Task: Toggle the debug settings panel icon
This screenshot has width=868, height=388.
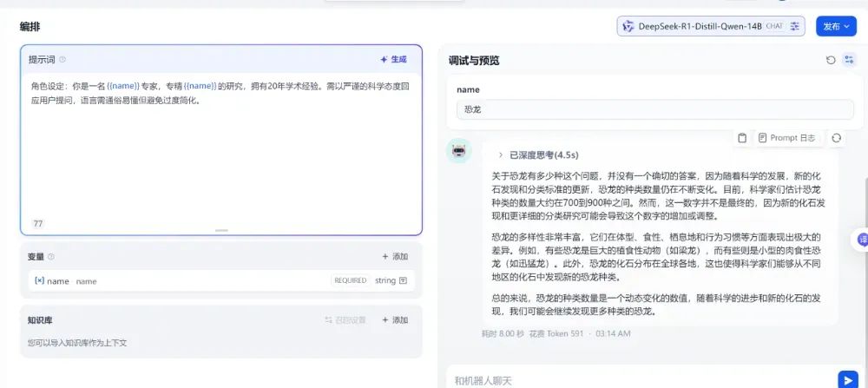Action: pos(849,60)
